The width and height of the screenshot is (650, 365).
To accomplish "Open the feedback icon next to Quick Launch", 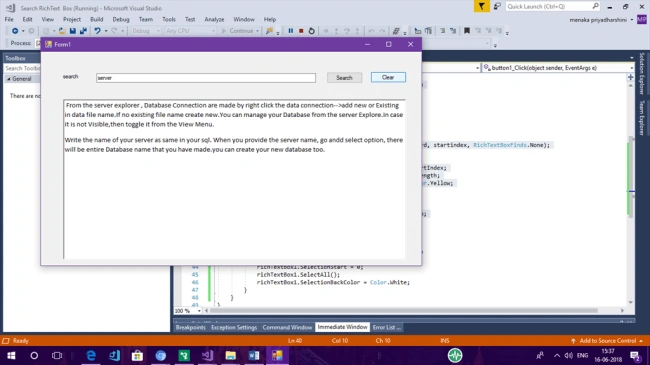I will point(497,6).
